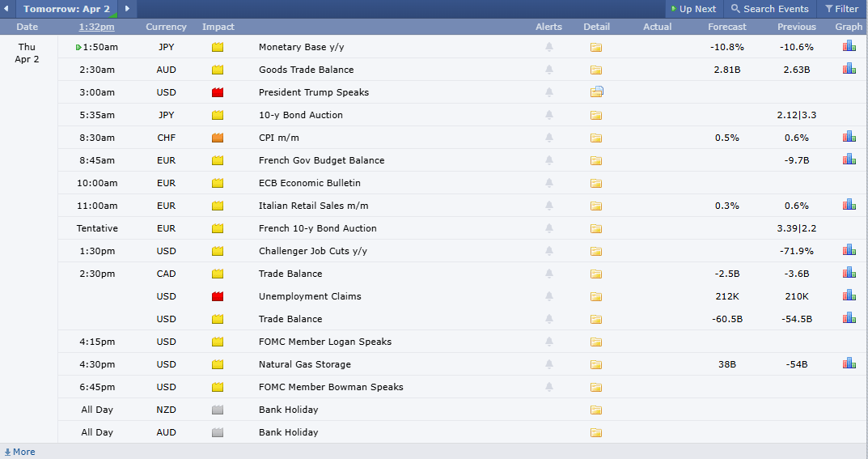Click red high-impact icon for President Trump Speaks
868x459 pixels.
click(218, 92)
